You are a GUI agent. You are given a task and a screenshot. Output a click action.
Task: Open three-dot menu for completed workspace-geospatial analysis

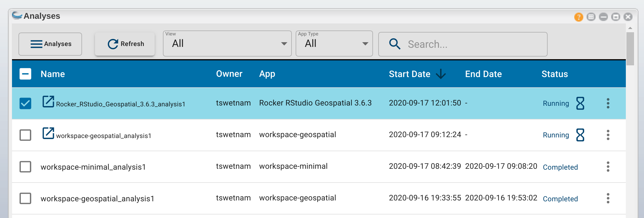(x=608, y=198)
